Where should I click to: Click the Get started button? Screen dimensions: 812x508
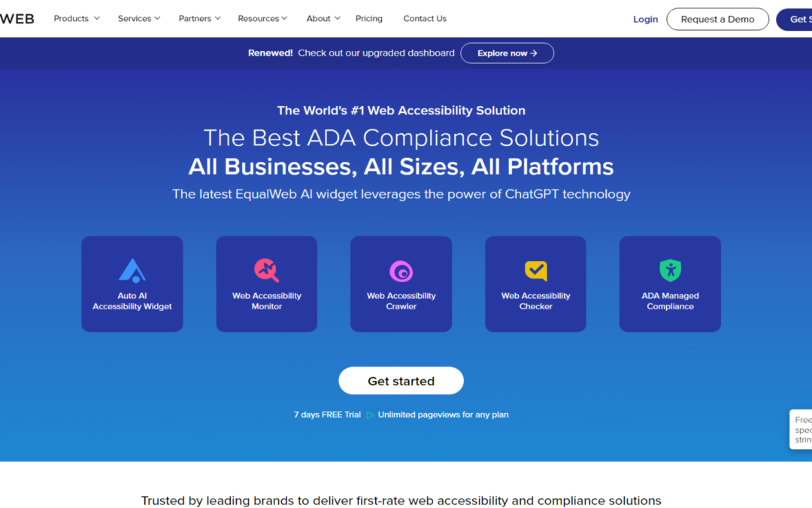click(401, 381)
